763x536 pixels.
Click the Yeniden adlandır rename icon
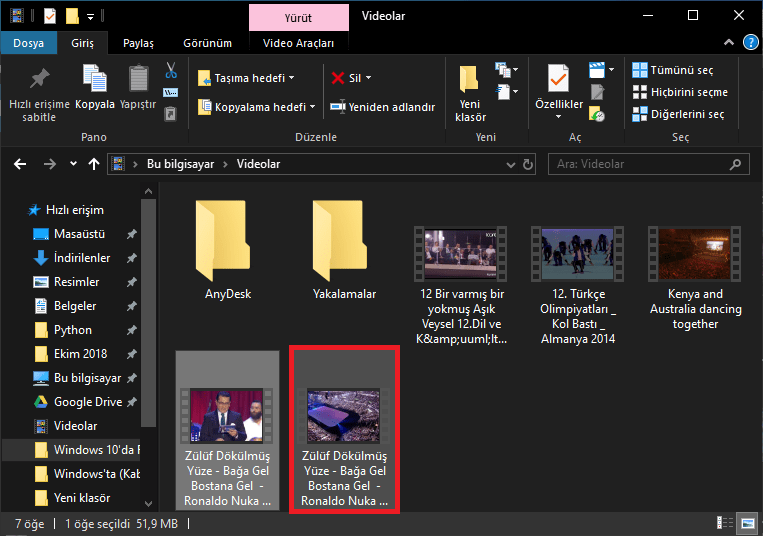(x=339, y=107)
